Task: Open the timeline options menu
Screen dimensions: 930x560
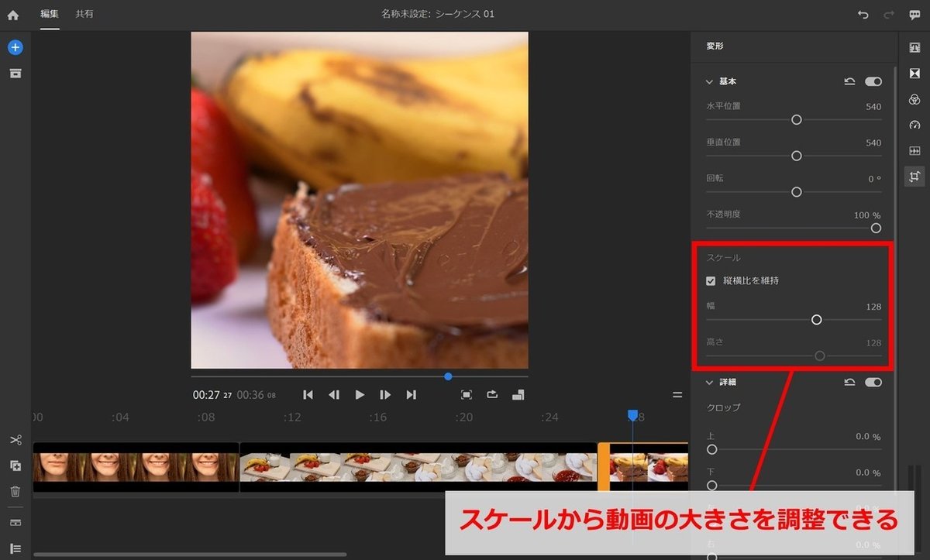Action: (676, 394)
